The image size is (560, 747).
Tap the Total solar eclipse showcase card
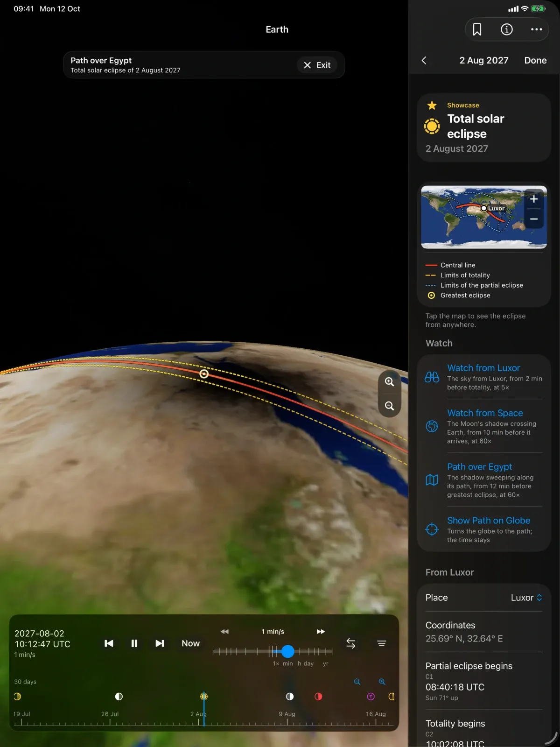[x=484, y=128]
